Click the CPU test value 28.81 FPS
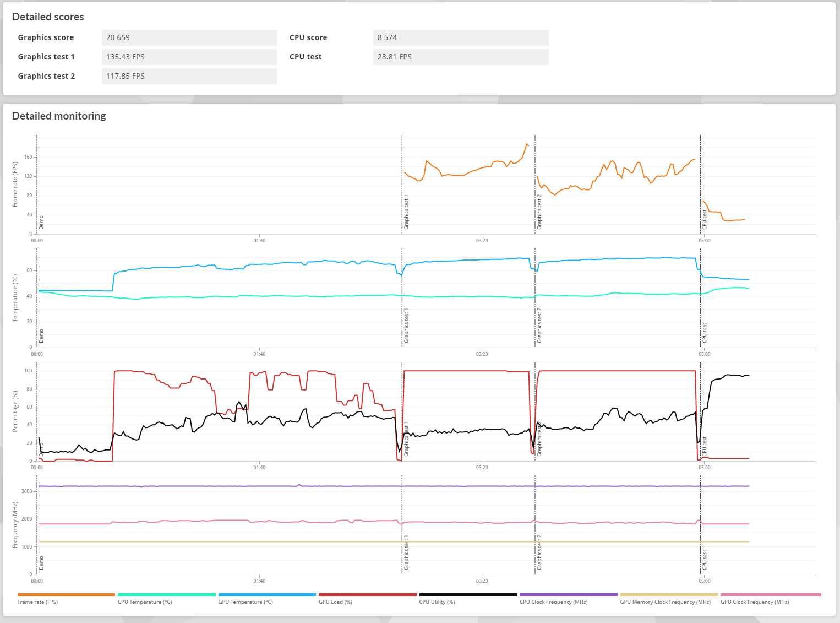 (461, 57)
